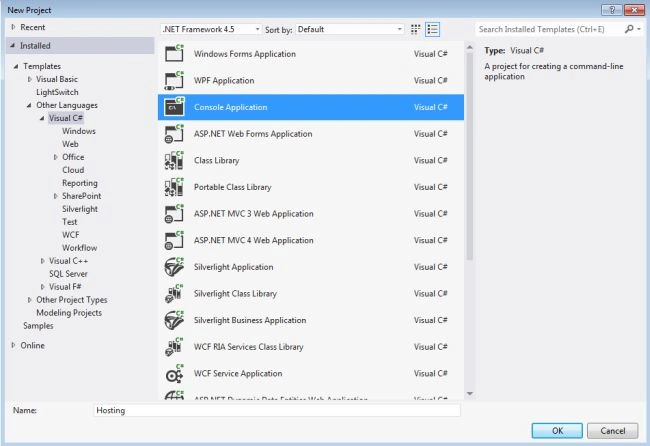Select the Workflow category
This screenshot has height=446, width=650.
79,248
